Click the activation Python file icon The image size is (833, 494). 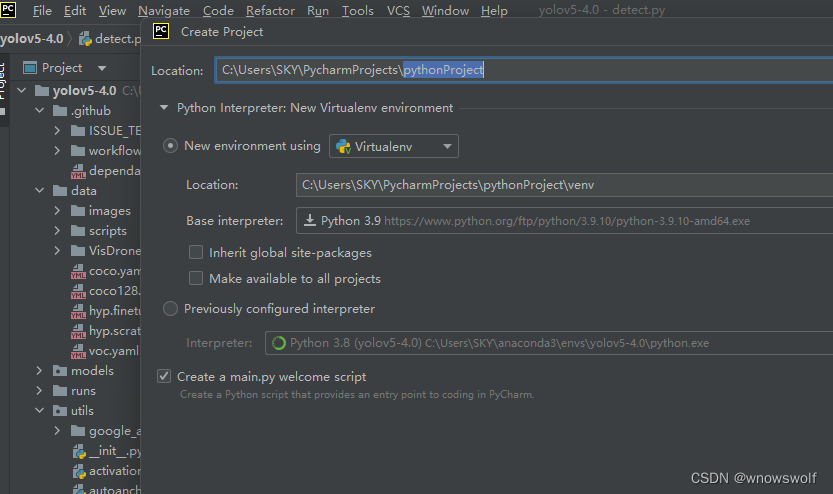(x=79, y=471)
